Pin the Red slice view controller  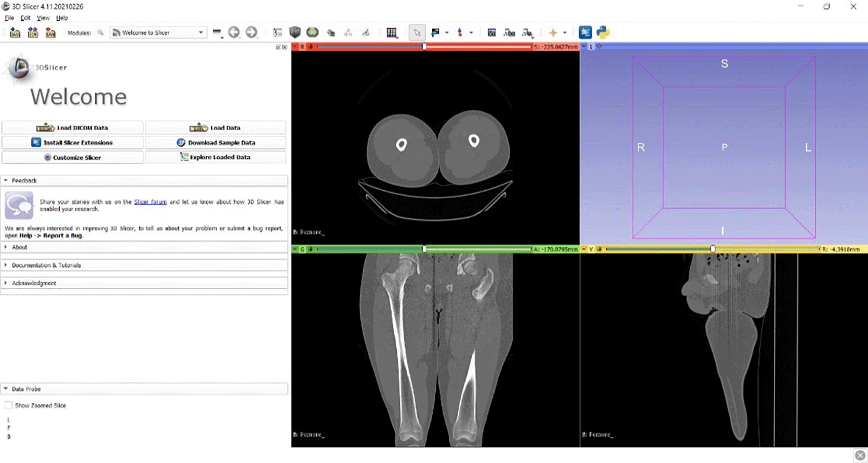(295, 47)
